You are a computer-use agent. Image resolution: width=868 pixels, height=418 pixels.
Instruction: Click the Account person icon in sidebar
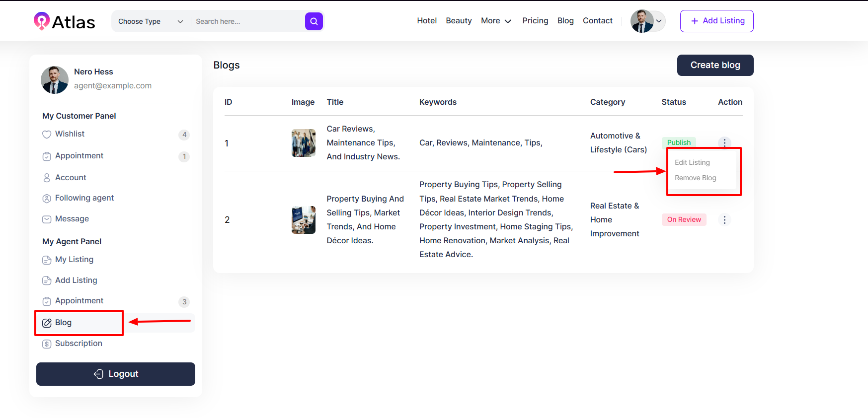coord(47,178)
